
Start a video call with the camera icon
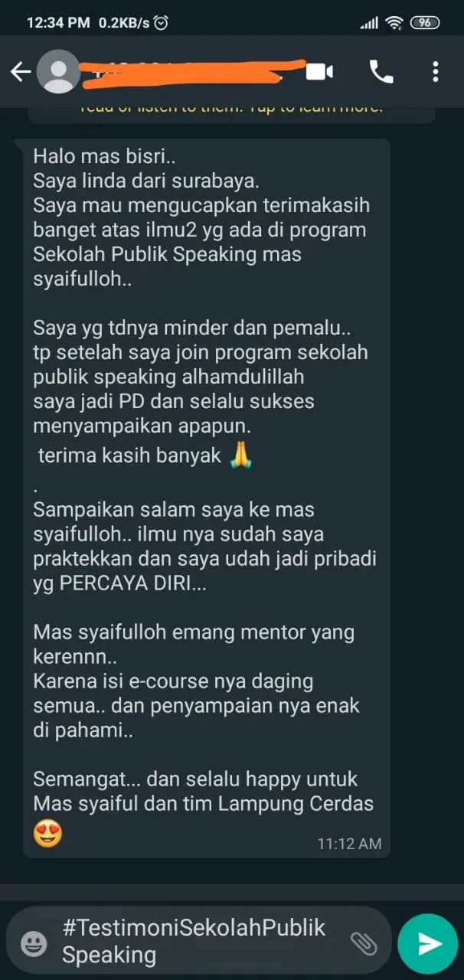click(319, 72)
